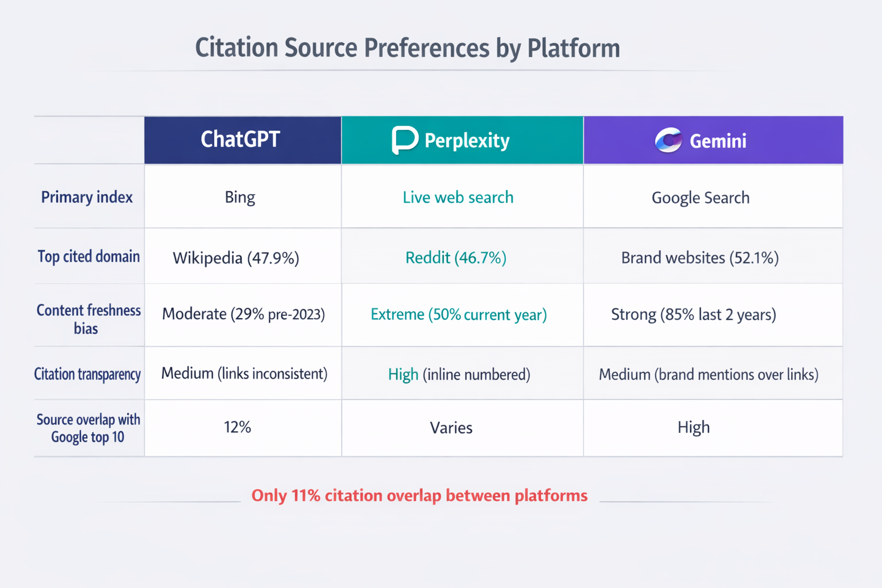Click the "Citation transparency" row label

[x=87, y=374]
